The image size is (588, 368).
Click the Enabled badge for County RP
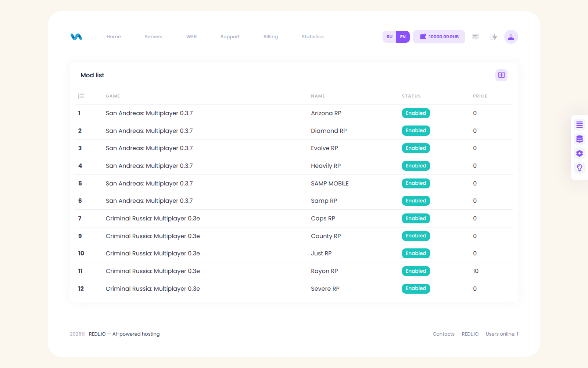(416, 236)
